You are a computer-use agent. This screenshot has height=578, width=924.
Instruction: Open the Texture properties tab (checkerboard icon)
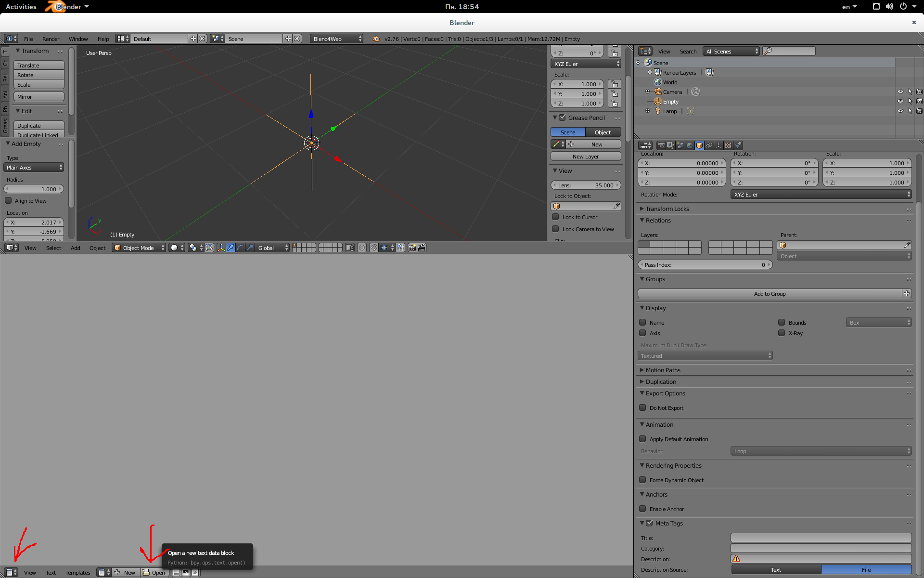(728, 145)
